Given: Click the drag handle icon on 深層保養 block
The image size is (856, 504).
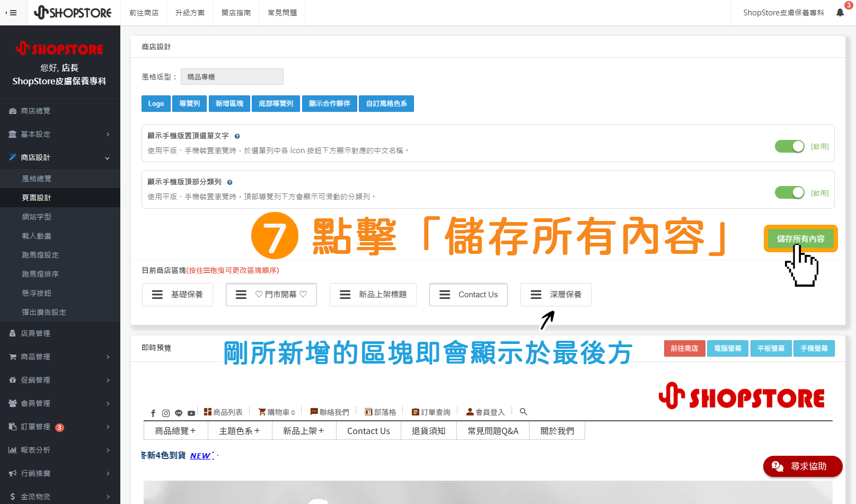Looking at the screenshot, I should tap(536, 295).
